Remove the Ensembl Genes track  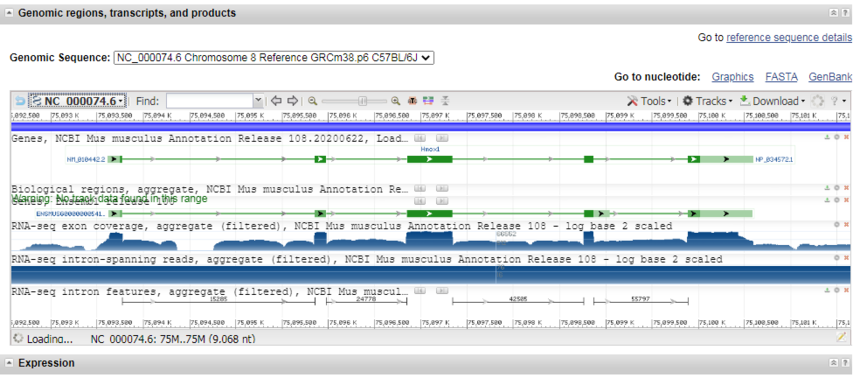click(846, 201)
